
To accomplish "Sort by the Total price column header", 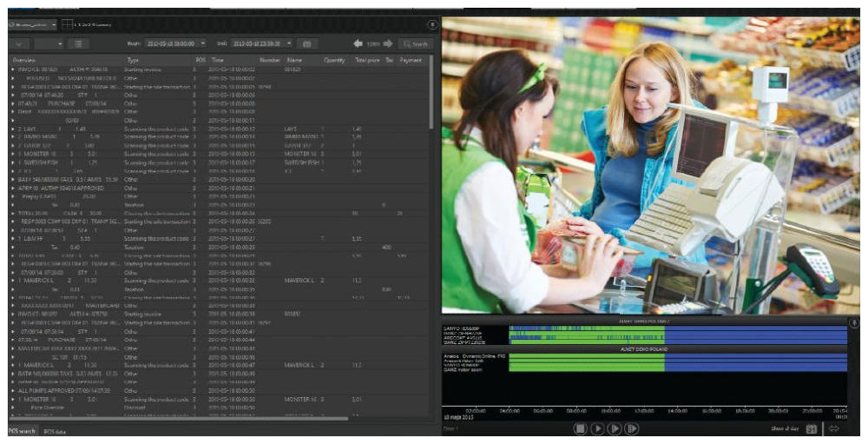I will (x=367, y=60).
